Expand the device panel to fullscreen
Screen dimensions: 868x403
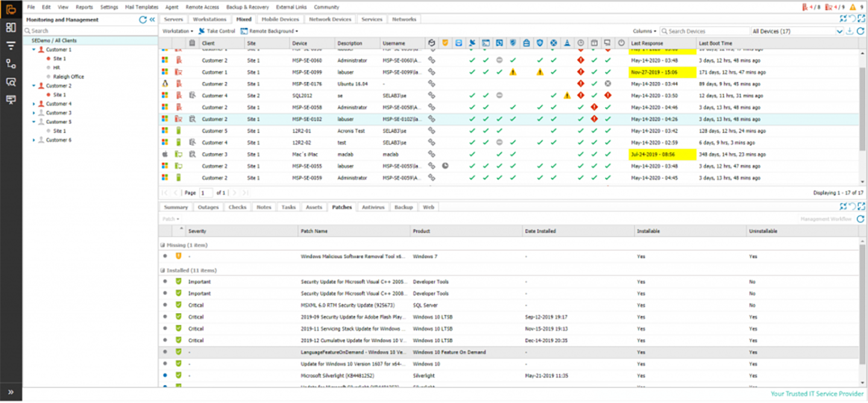[x=861, y=19]
